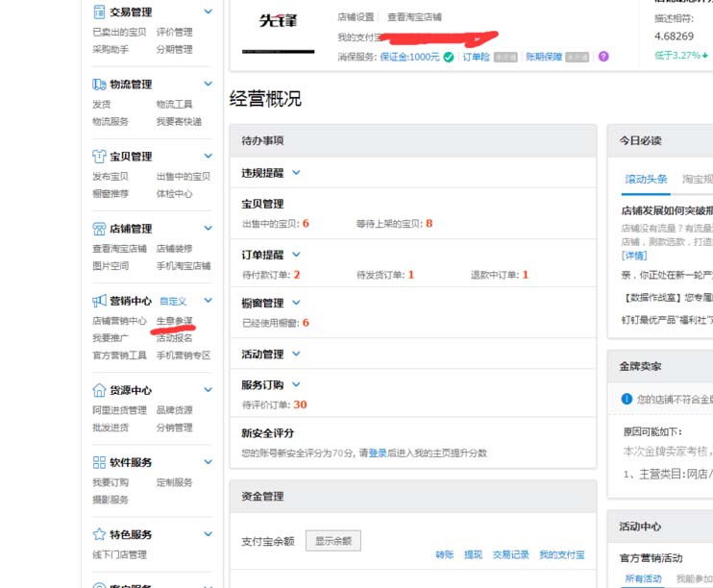The width and height of the screenshot is (713, 588).
Task: Expand the 活动管理 dropdown
Action: coord(296,354)
